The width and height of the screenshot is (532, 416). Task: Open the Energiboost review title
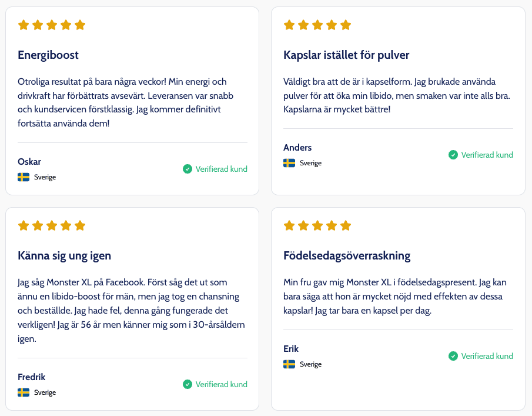coord(48,55)
